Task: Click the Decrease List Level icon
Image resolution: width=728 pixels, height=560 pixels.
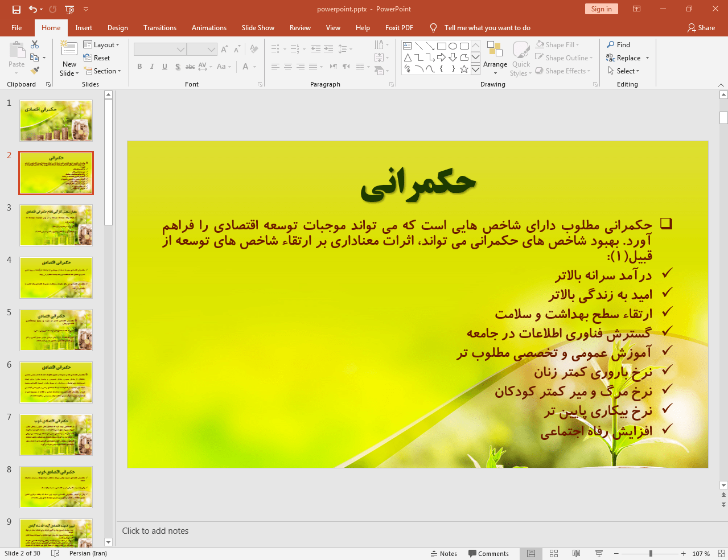Action: click(316, 49)
